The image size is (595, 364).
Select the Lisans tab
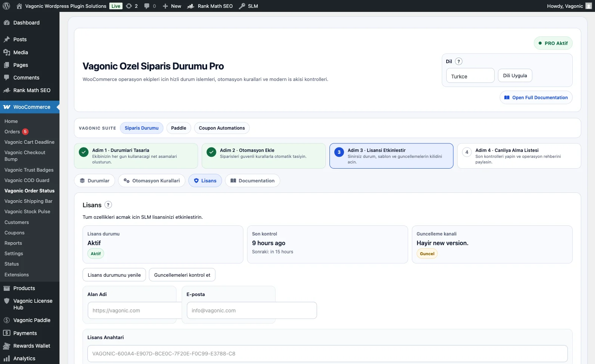coord(205,181)
